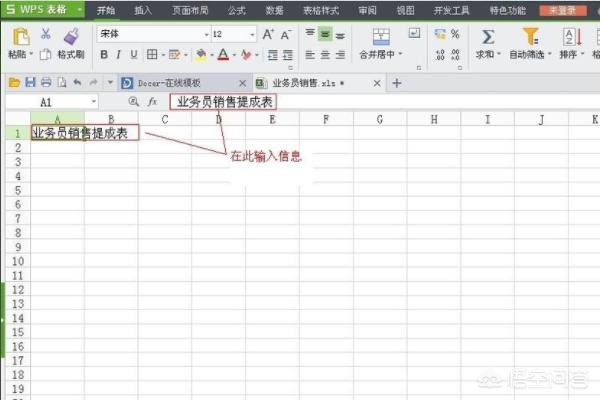The width and height of the screenshot is (600, 400).
Task: Select row 5 header
Action: [18, 190]
